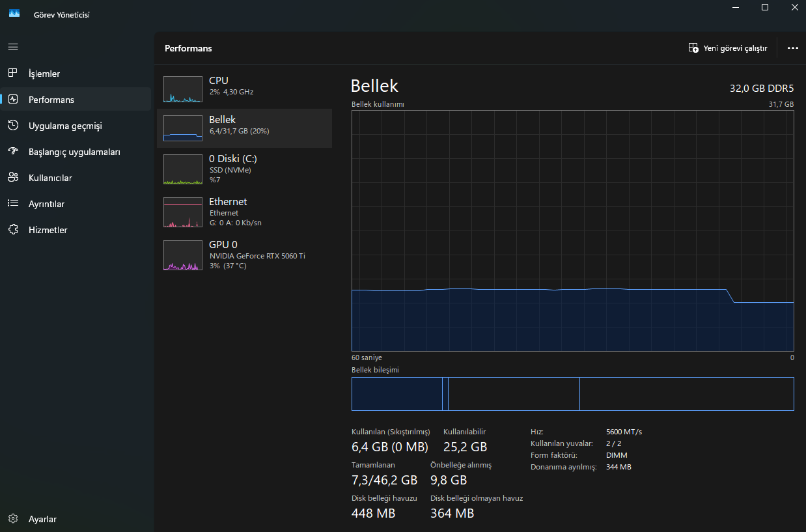Image resolution: width=806 pixels, height=532 pixels.
Task: Click the Bellek mini graph thumbnail
Action: coord(183,128)
